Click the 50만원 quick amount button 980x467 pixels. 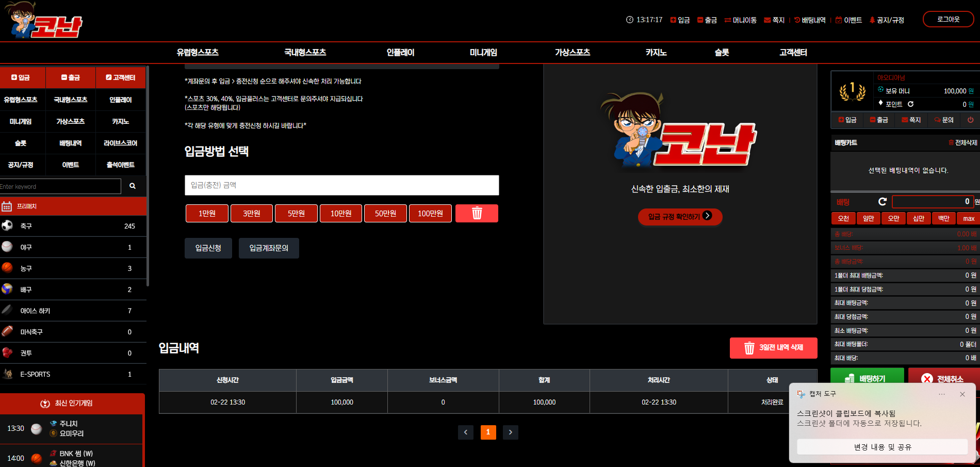coord(385,213)
